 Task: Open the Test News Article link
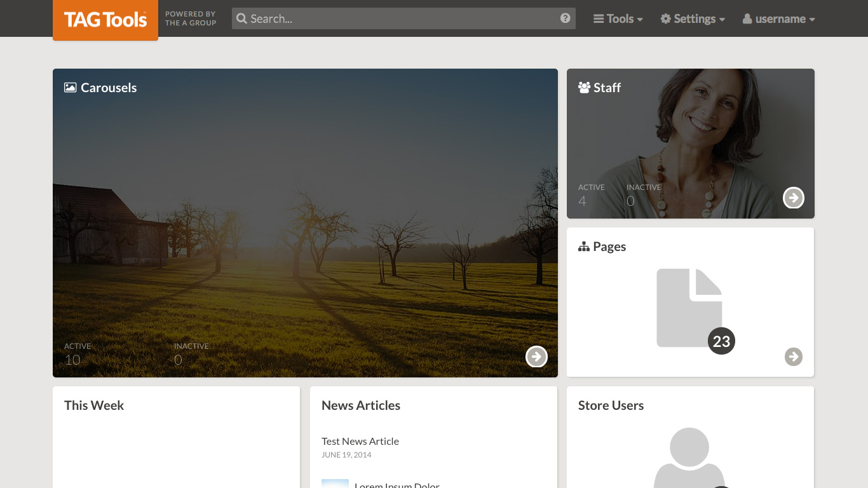tap(360, 441)
